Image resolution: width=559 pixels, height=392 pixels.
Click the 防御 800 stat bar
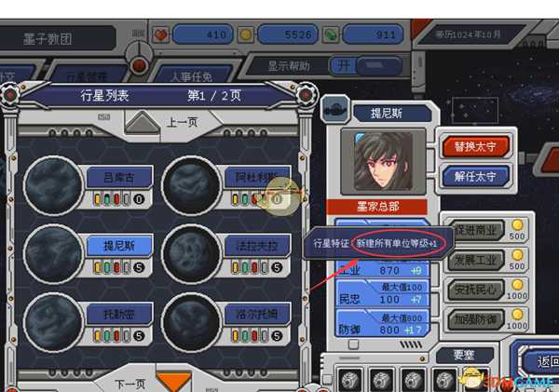[382, 325]
